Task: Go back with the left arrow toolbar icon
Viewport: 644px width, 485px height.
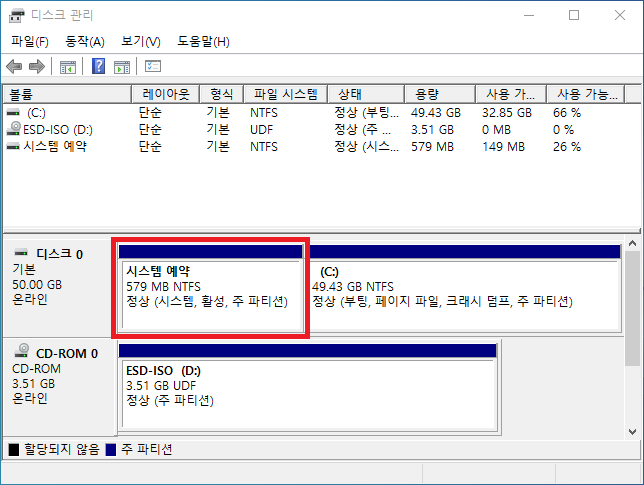Action: coord(14,66)
